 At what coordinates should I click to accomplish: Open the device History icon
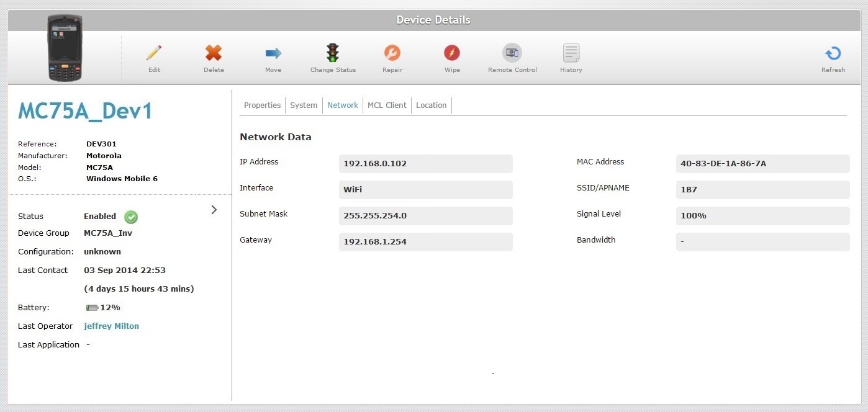pyautogui.click(x=571, y=53)
